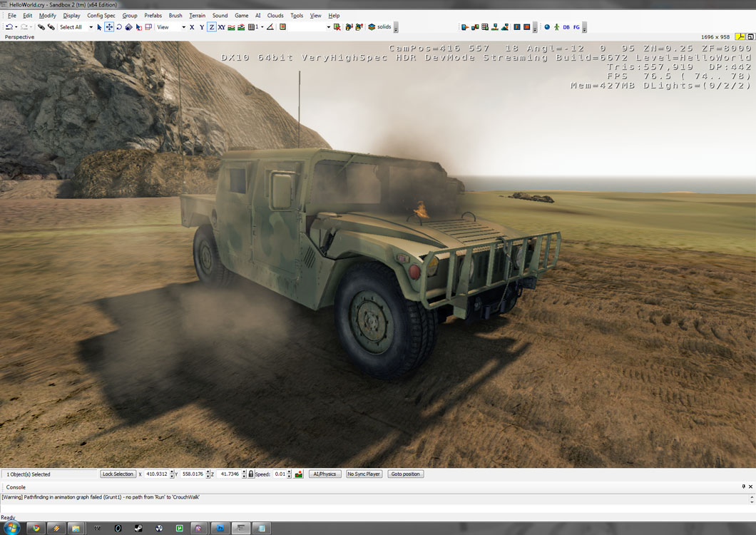Constrain movement to XY plane

[x=221, y=27]
